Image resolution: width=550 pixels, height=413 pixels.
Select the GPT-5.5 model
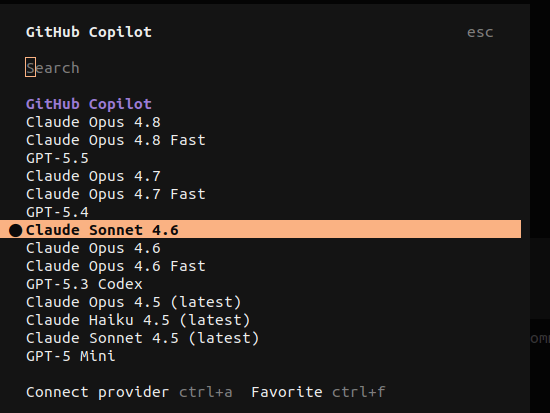pos(58,158)
